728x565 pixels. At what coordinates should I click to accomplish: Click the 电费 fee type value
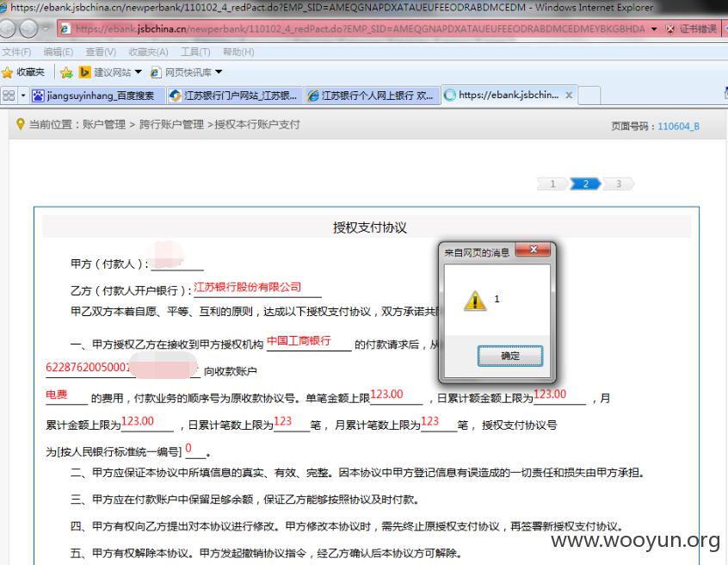coord(57,394)
